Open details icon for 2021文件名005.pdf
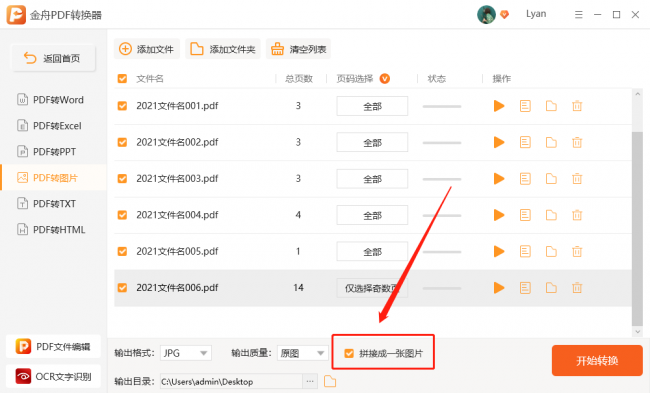The height and width of the screenshot is (393, 650). click(x=525, y=251)
